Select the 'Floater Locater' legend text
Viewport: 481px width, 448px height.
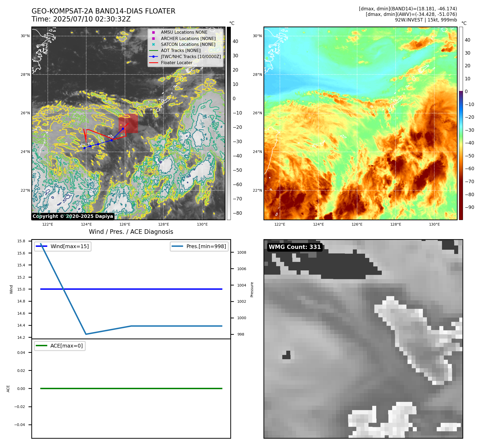point(177,63)
